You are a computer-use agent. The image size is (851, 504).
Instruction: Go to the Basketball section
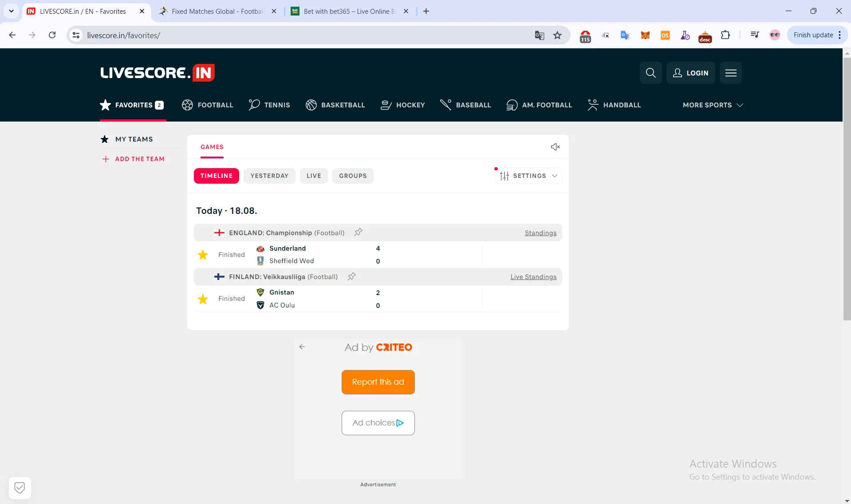[335, 105]
